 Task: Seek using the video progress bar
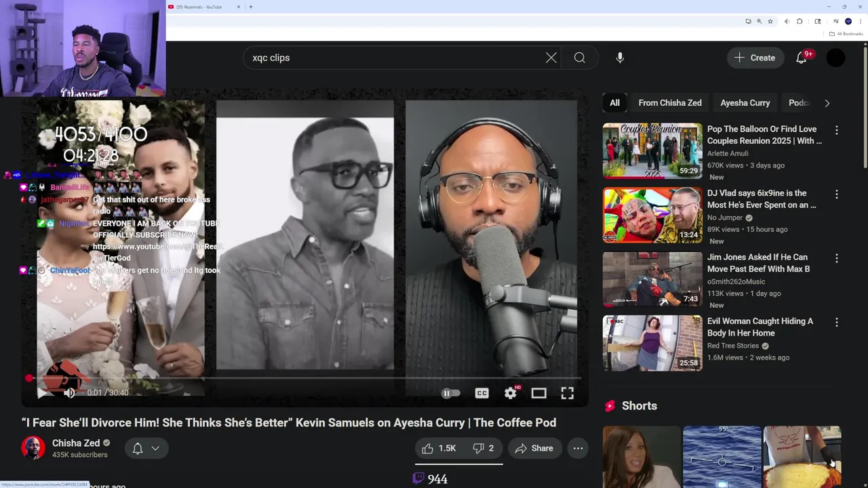pyautogui.click(x=304, y=378)
